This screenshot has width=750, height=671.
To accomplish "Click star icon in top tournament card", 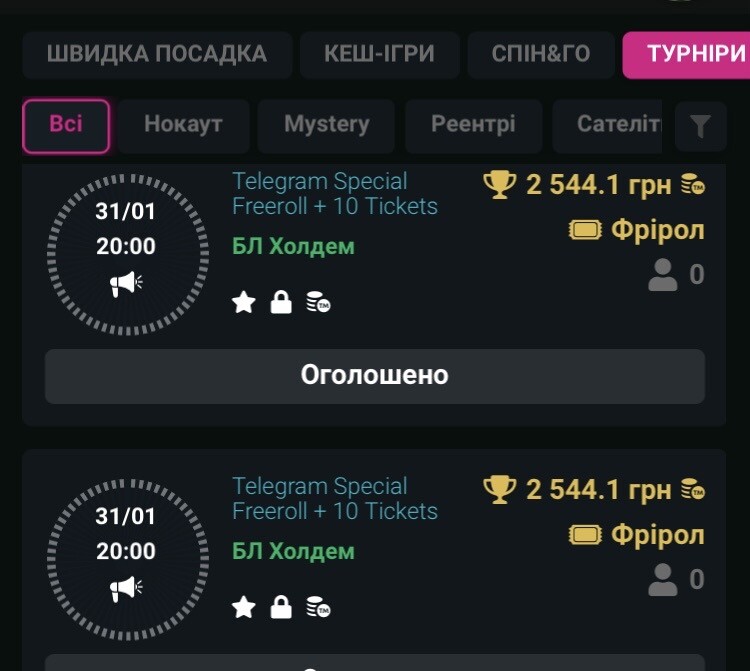I will (243, 302).
